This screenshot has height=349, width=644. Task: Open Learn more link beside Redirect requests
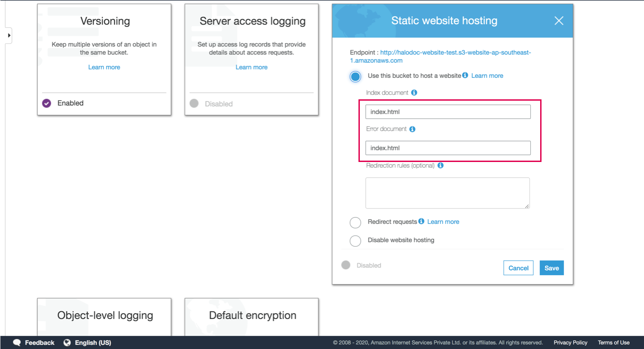(443, 221)
